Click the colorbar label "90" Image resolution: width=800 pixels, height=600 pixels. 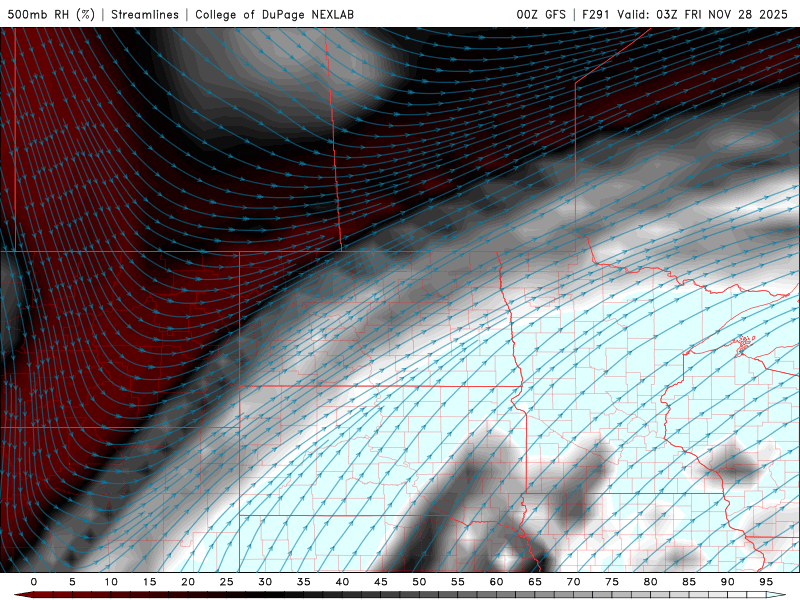728,582
